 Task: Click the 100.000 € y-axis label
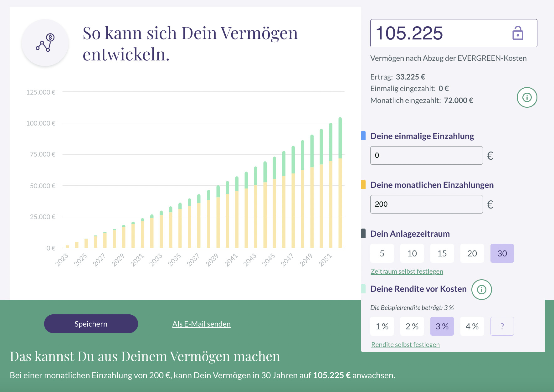click(41, 123)
